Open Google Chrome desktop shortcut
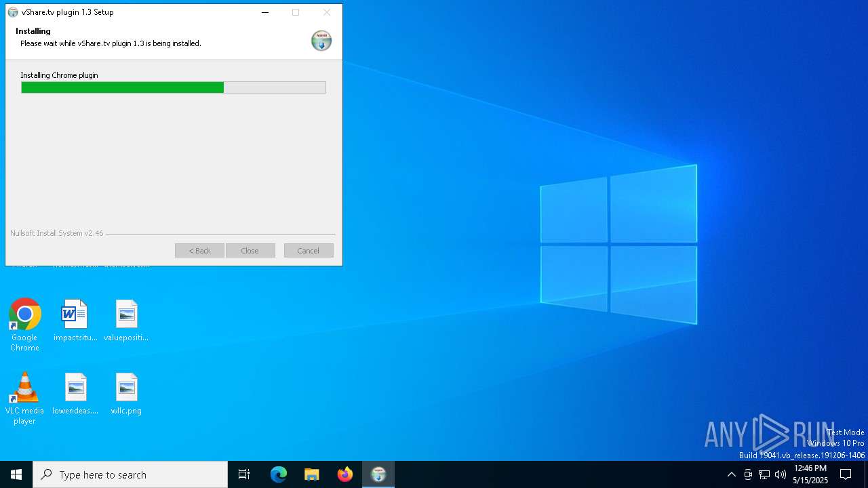 coord(24,325)
